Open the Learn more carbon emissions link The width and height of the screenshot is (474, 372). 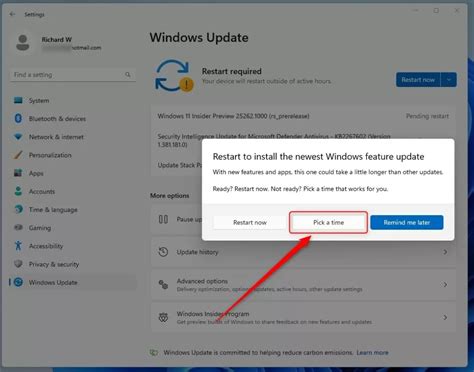(372, 353)
